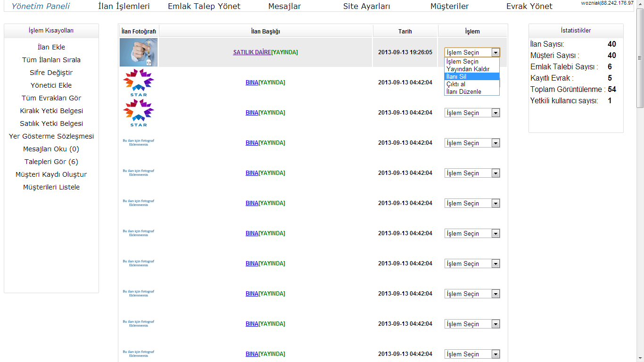Click the Yönetim Paneli logo text
Screen dimensions: 644x362
(41, 6)
